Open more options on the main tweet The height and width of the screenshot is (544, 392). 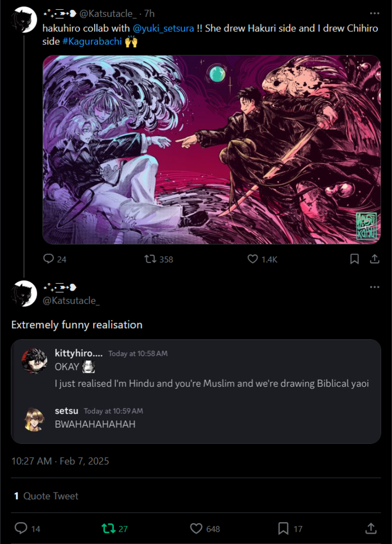coord(374,287)
